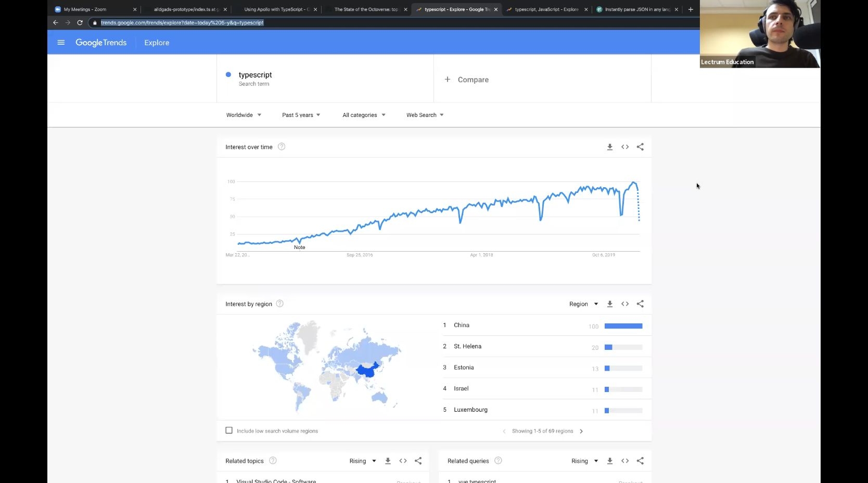Image resolution: width=868 pixels, height=483 pixels.
Task: Open the All categories dropdown
Action: [x=364, y=115]
